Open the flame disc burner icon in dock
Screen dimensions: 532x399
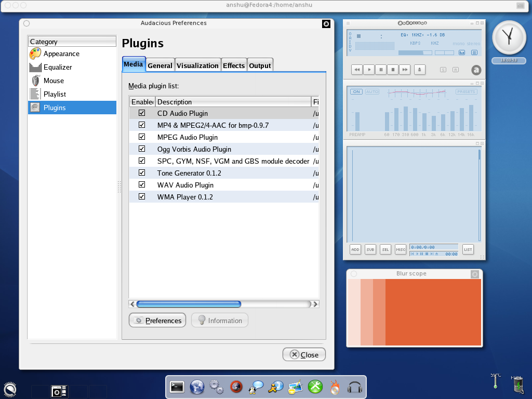335,387
